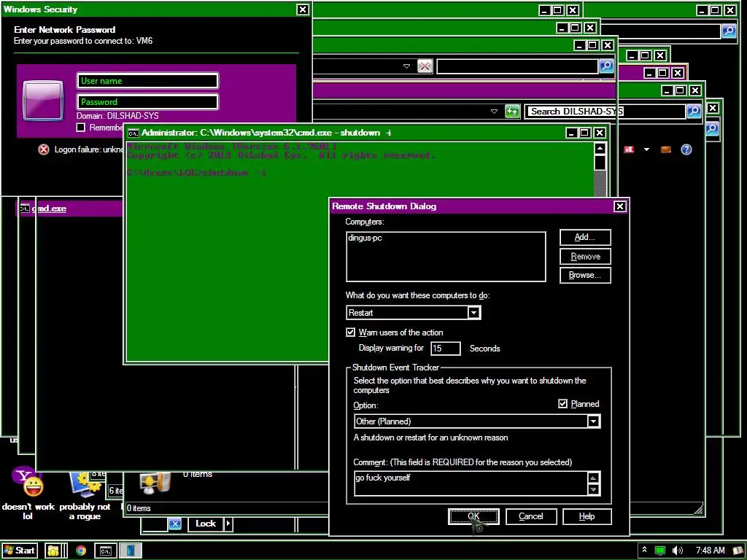Uncheck "Warn users of the action"
The image size is (747, 560).
click(351, 332)
